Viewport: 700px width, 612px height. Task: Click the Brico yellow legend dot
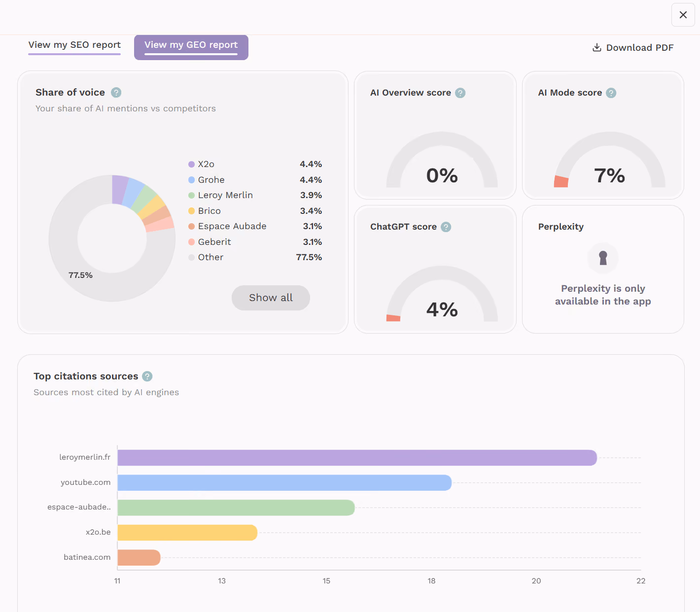point(191,211)
